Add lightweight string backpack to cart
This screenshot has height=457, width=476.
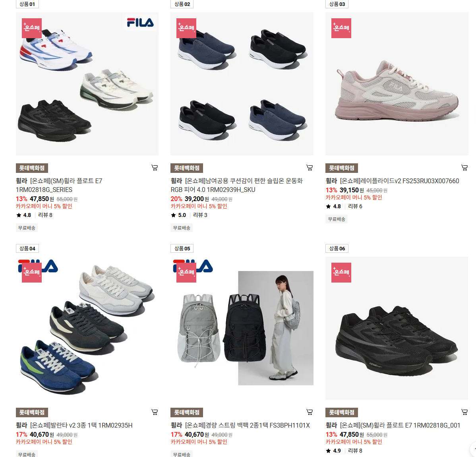coord(310,412)
